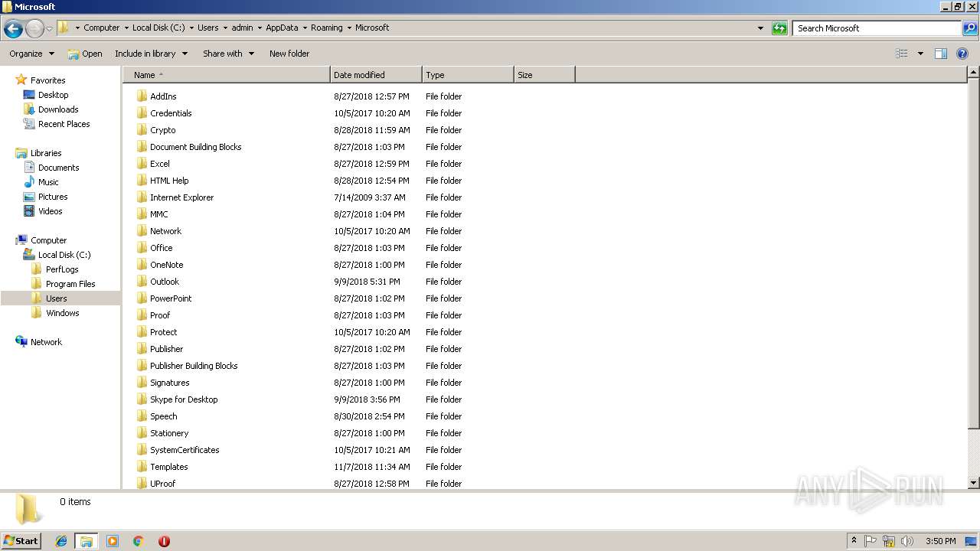Select the Skype for Desktop folder
The height and width of the screenshot is (551, 980).
click(x=184, y=399)
